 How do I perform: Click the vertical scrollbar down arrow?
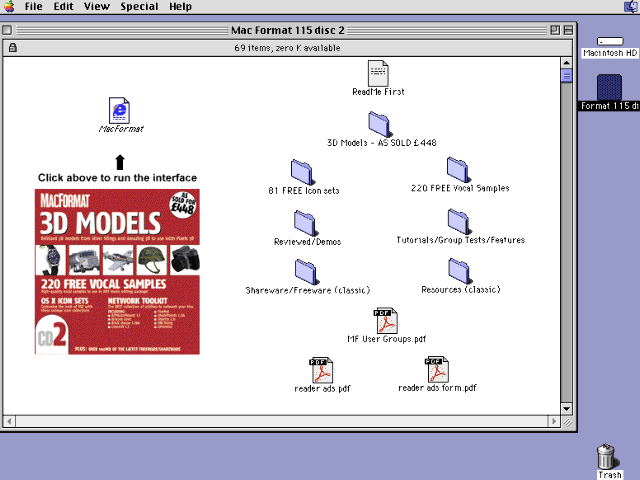(x=566, y=409)
